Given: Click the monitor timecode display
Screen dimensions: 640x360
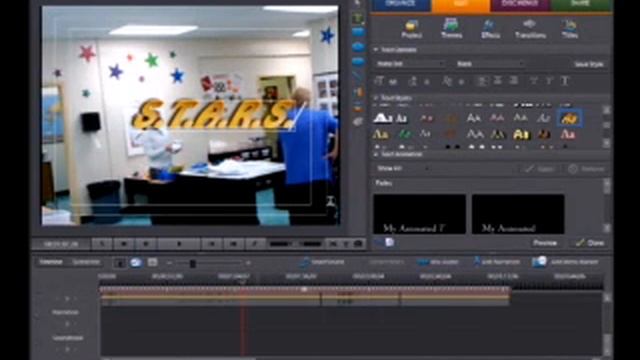Looking at the screenshot, I should point(61,244).
